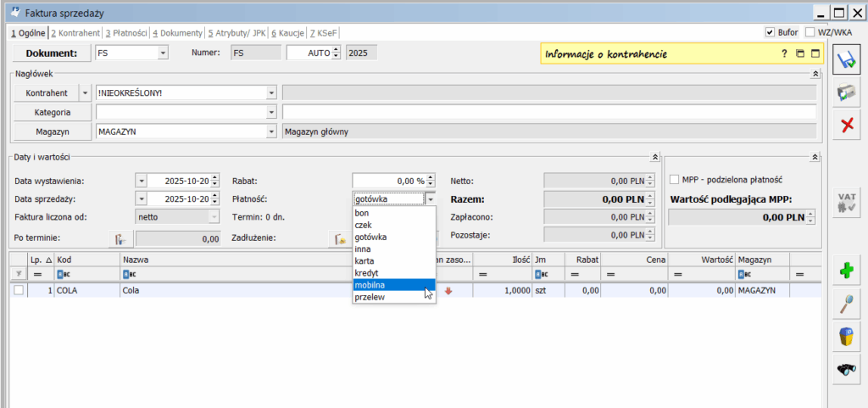Click the binoculars search icon

coord(845,369)
